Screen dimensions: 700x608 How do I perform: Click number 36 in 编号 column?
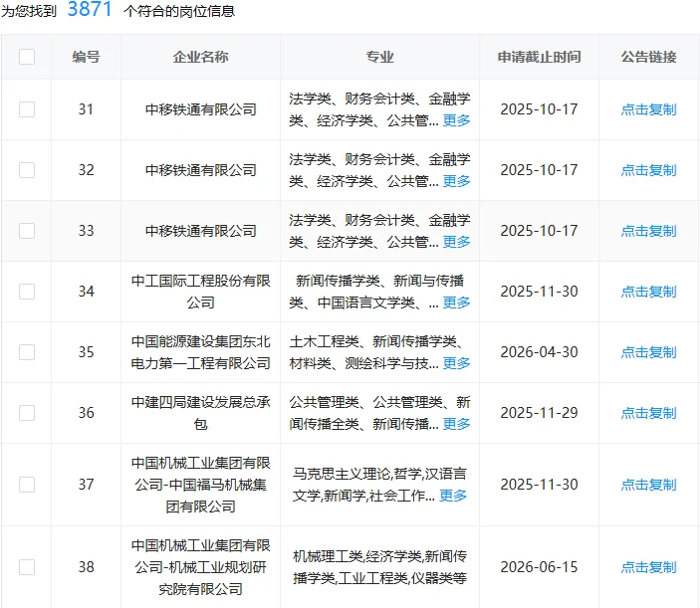[87, 413]
